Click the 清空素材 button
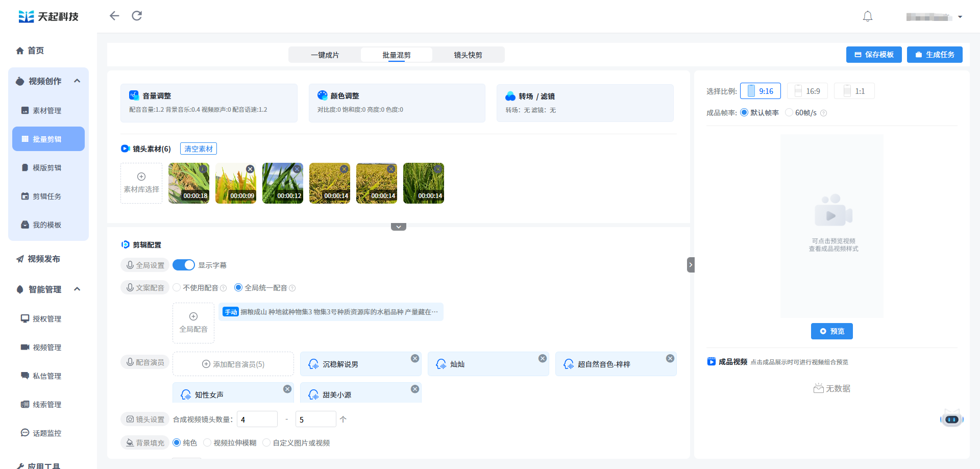Screen dimensions: 980x469 pos(199,149)
